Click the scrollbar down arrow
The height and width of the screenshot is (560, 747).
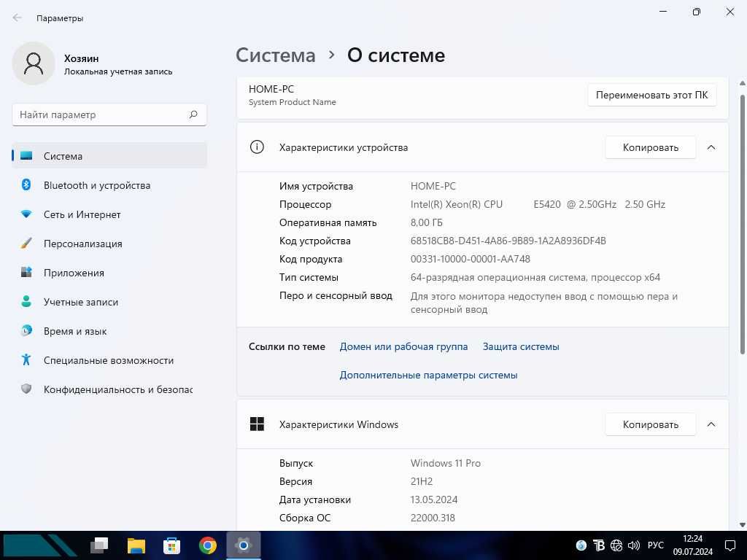pyautogui.click(x=742, y=525)
